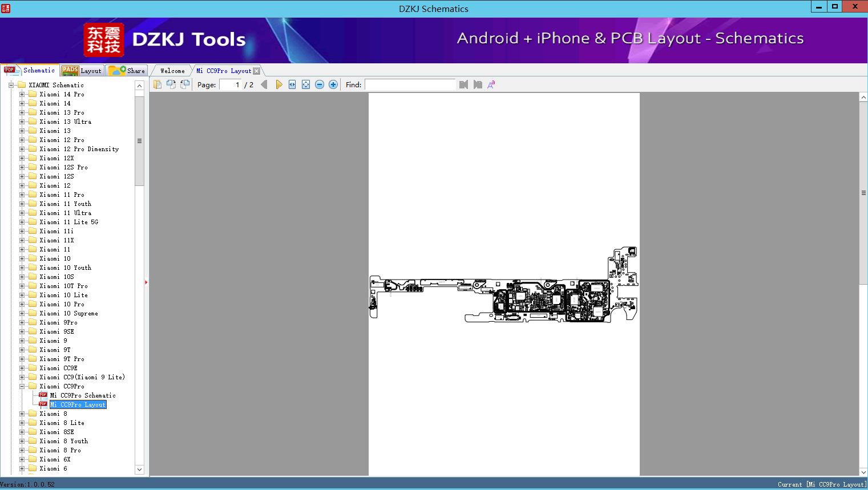
Task: Find the previous search match
Action: [x=463, y=84]
